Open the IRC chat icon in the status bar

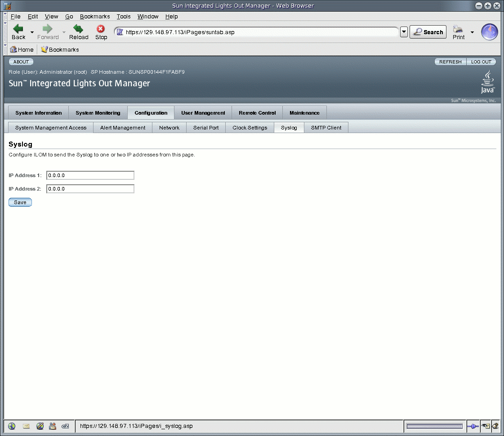65,426
